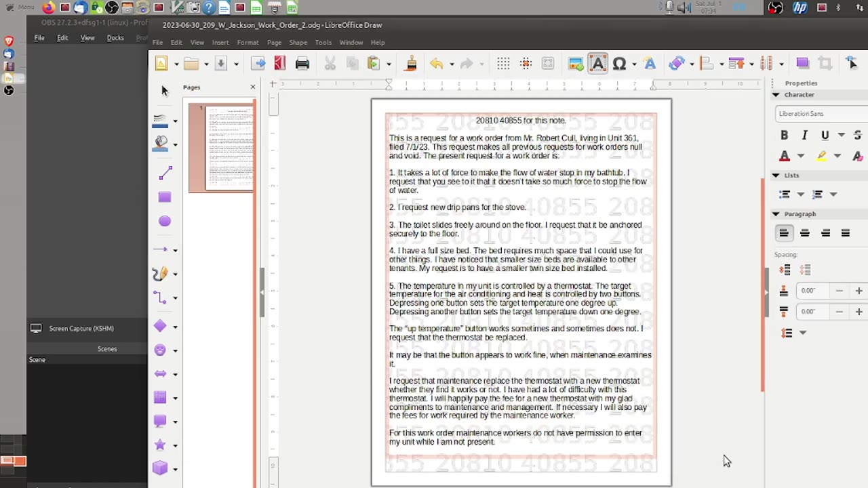Select the Rectangle tool
The image size is (868, 488).
165,197
